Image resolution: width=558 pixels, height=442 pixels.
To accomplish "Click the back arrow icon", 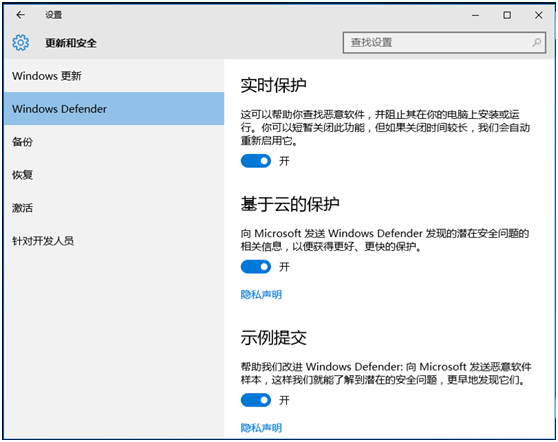I will pyautogui.click(x=20, y=15).
